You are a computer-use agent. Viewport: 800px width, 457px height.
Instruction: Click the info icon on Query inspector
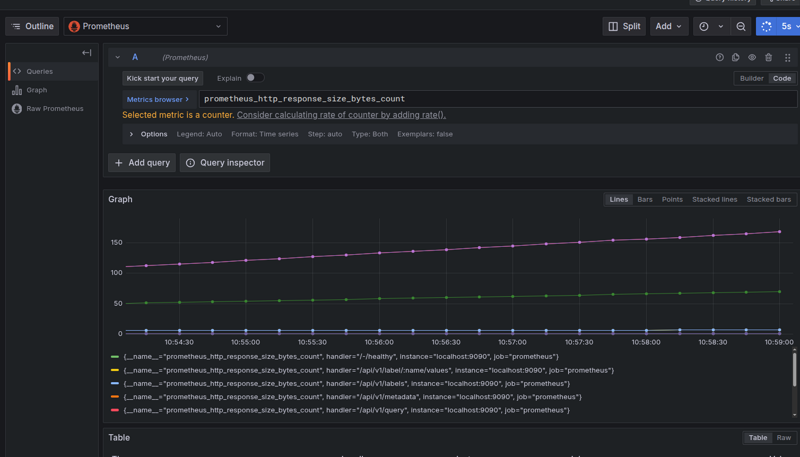tap(190, 163)
